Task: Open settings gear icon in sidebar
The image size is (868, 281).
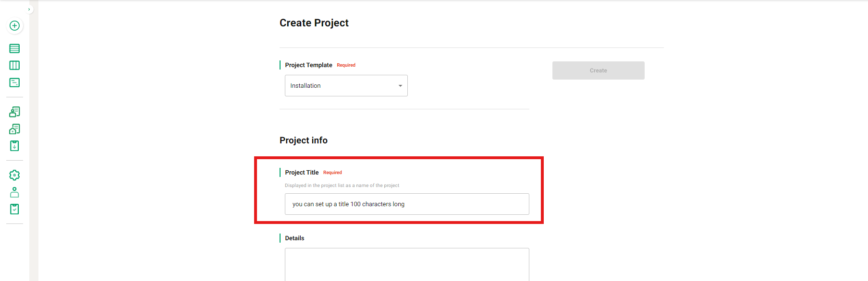Action: coord(14,175)
